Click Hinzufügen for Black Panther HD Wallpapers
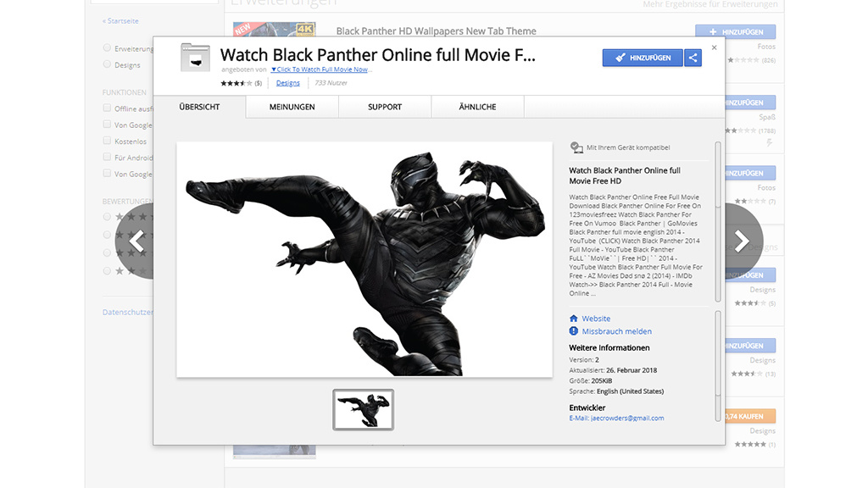Screen dimensions: 868x488 point(735,31)
